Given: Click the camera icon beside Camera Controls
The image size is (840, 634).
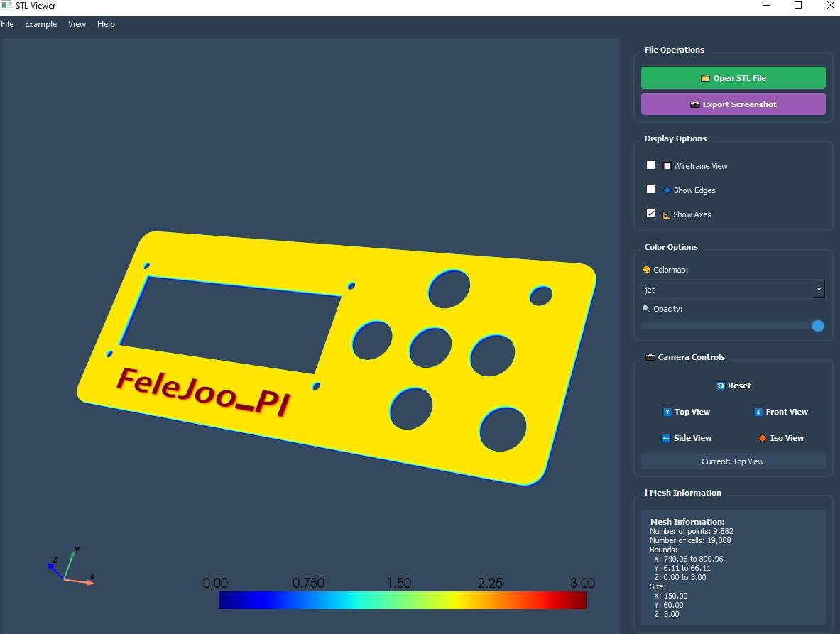Looking at the screenshot, I should tap(650, 357).
